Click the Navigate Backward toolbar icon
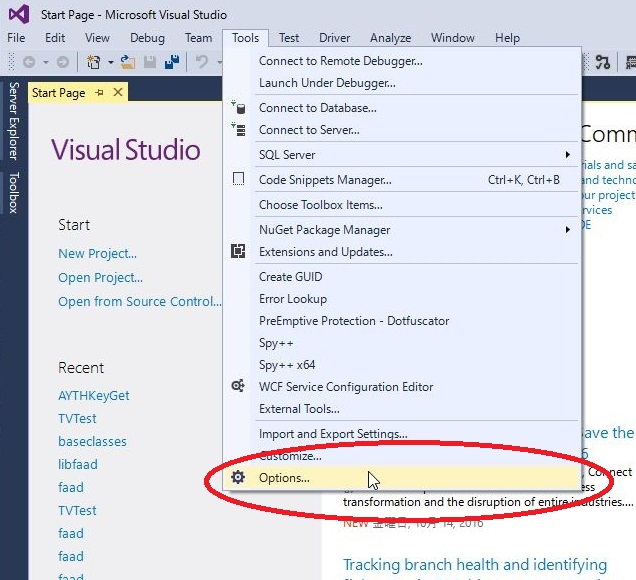This screenshot has width=636, height=580. [29, 62]
